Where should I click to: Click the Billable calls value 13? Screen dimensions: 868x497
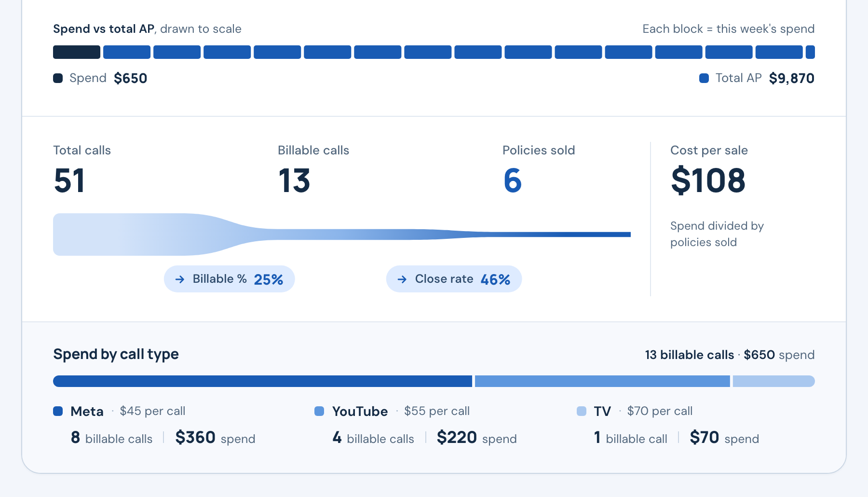[294, 181]
